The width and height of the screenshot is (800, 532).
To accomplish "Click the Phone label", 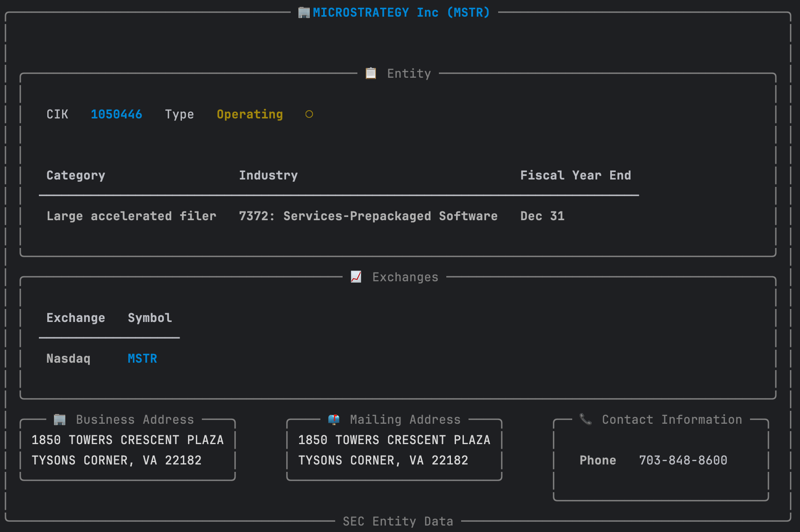I will click(598, 460).
